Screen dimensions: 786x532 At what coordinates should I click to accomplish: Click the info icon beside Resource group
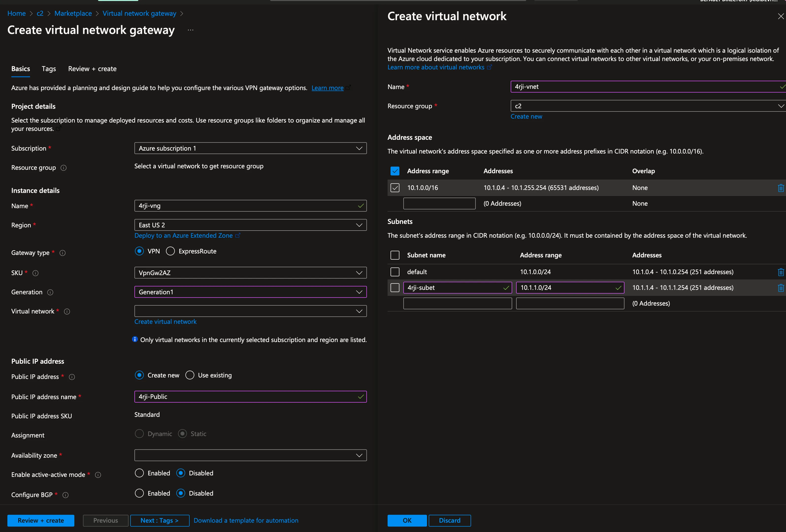click(64, 168)
